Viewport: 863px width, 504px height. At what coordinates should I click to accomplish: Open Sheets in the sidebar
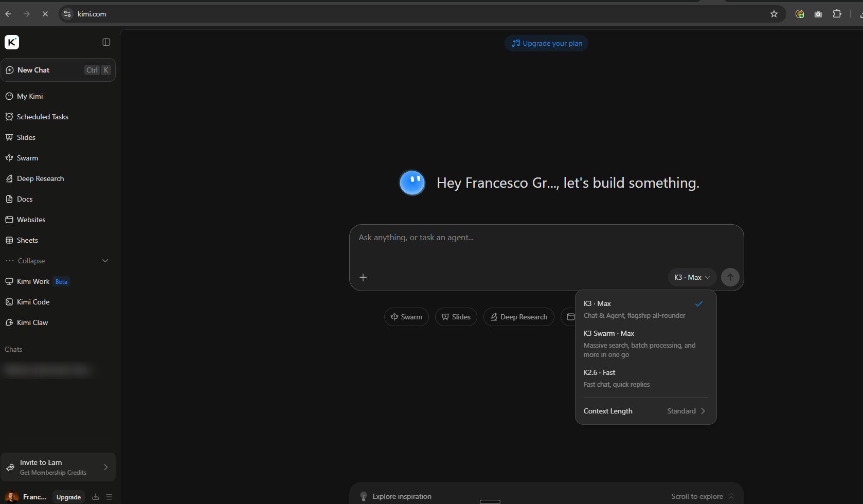[58, 240]
